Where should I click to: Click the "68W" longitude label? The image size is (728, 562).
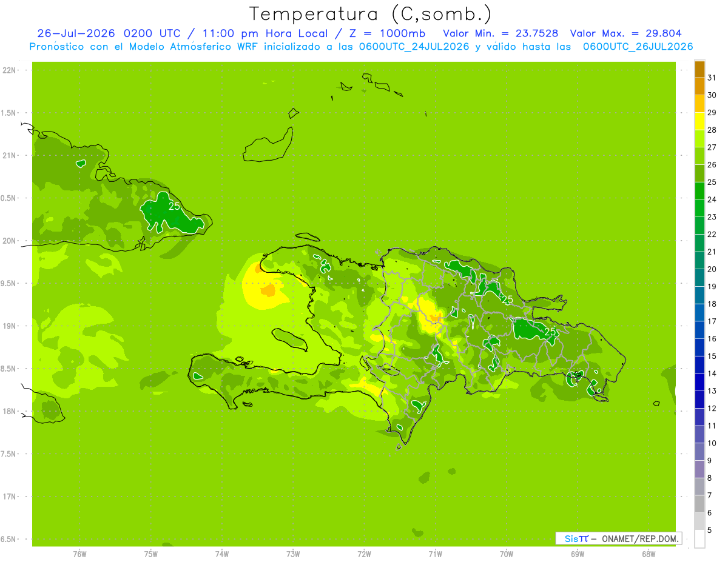pyautogui.click(x=649, y=554)
